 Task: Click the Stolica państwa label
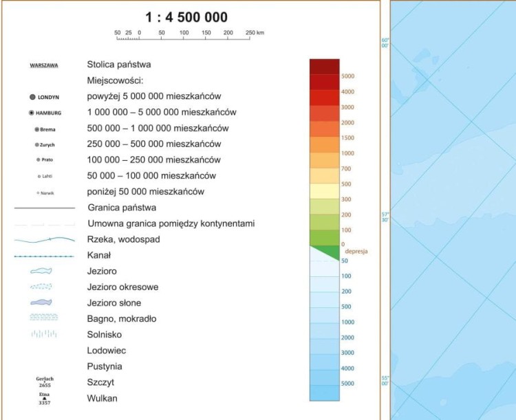coord(119,65)
